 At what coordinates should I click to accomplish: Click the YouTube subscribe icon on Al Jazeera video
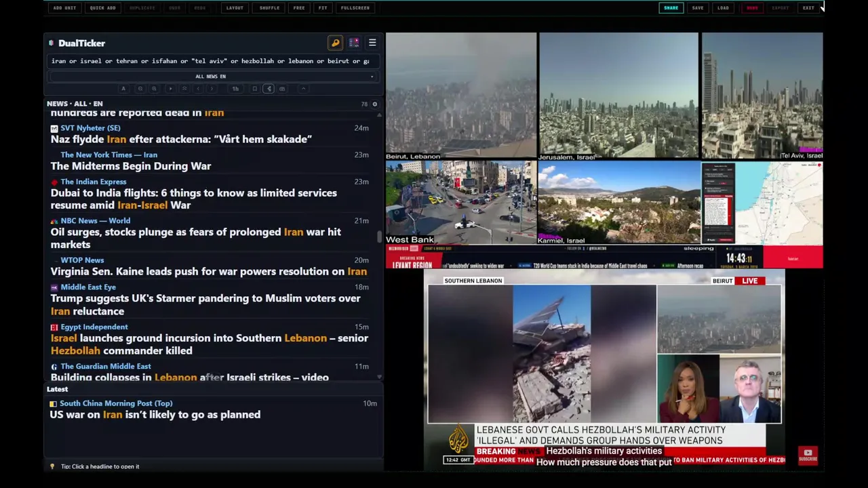[x=808, y=455]
